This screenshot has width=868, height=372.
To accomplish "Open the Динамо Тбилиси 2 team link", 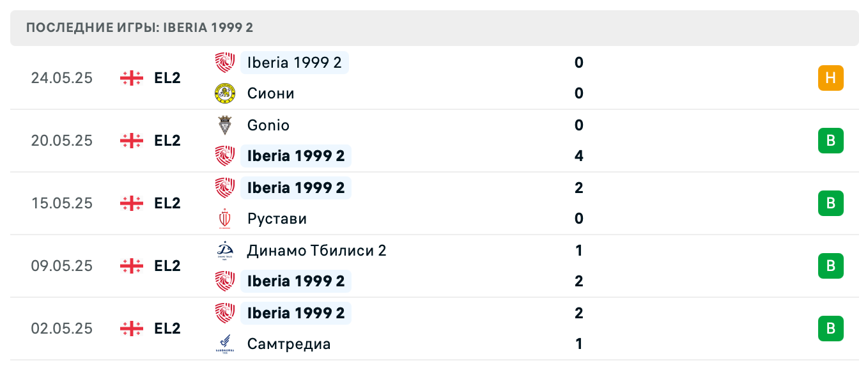I will 316,251.
